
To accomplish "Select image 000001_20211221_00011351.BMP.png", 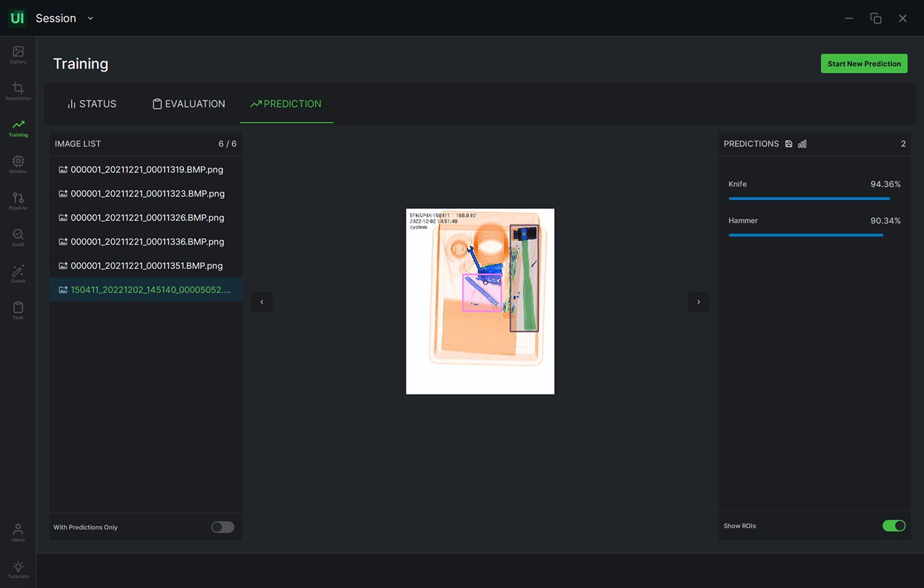I will tap(145, 266).
